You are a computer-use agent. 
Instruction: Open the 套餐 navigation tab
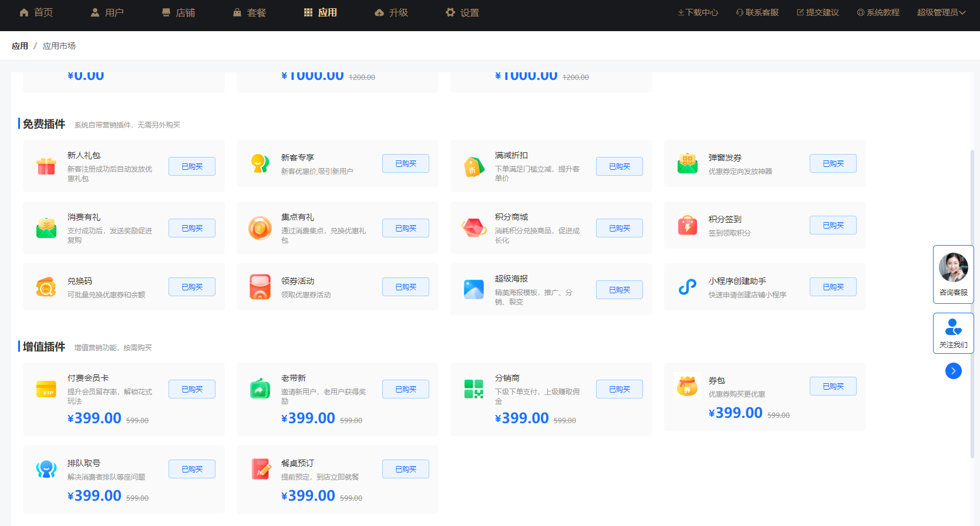click(250, 12)
